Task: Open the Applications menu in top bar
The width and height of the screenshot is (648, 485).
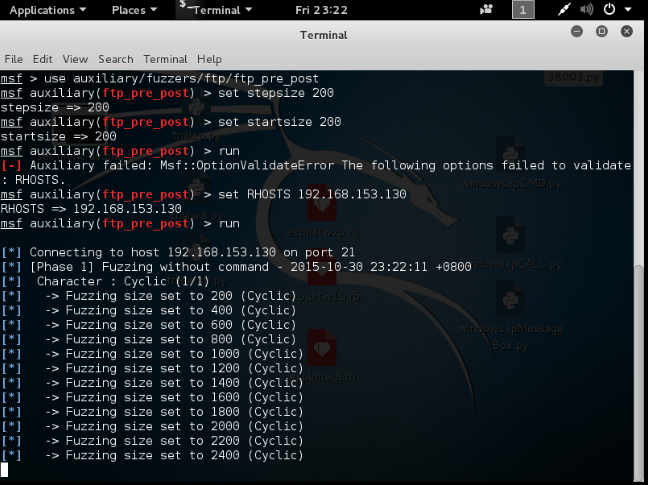Action: coord(47,10)
